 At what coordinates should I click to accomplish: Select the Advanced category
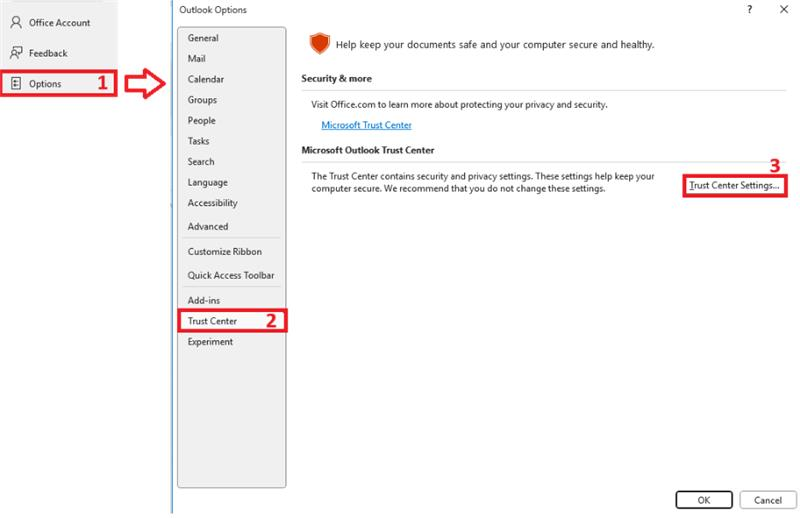232,226
